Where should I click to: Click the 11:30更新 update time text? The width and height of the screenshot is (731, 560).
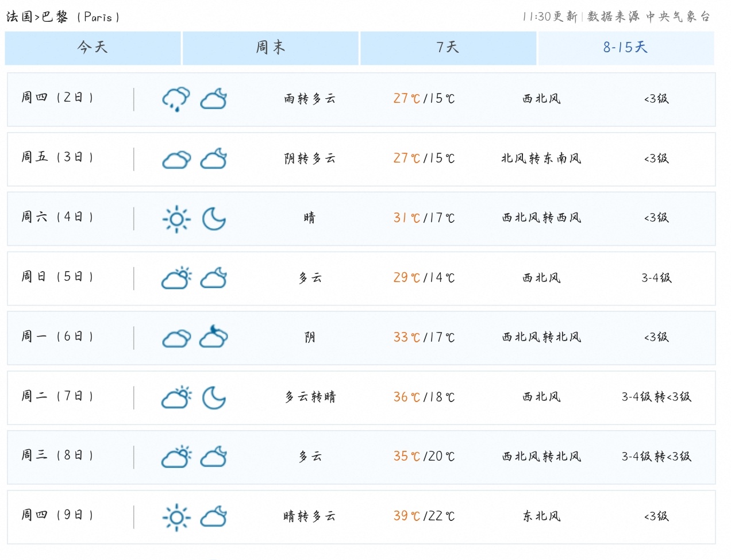click(549, 17)
